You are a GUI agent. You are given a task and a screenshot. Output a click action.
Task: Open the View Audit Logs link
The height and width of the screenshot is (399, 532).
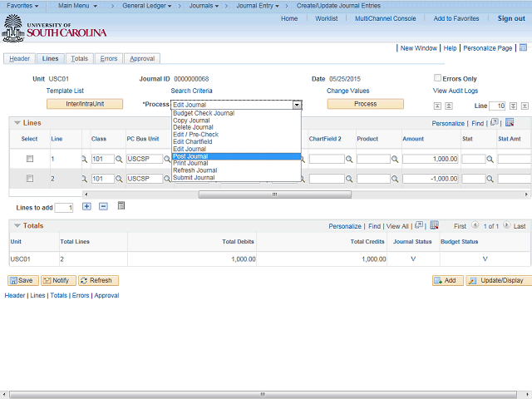tap(455, 91)
